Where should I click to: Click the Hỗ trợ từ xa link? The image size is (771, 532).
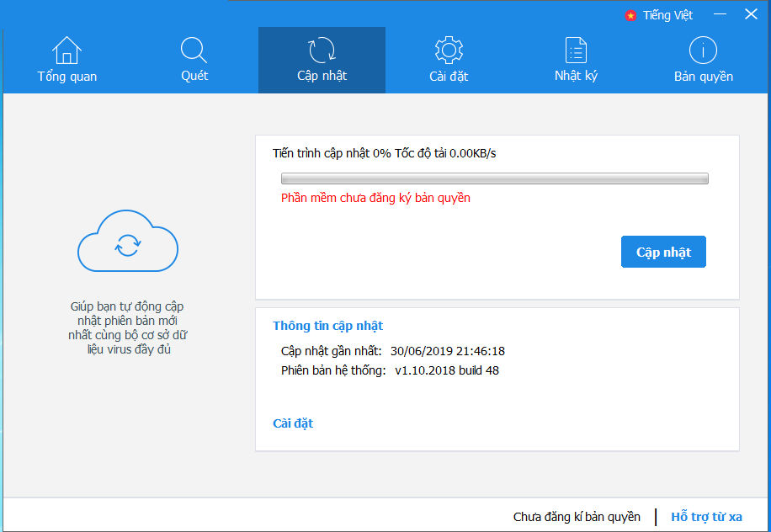(706, 517)
